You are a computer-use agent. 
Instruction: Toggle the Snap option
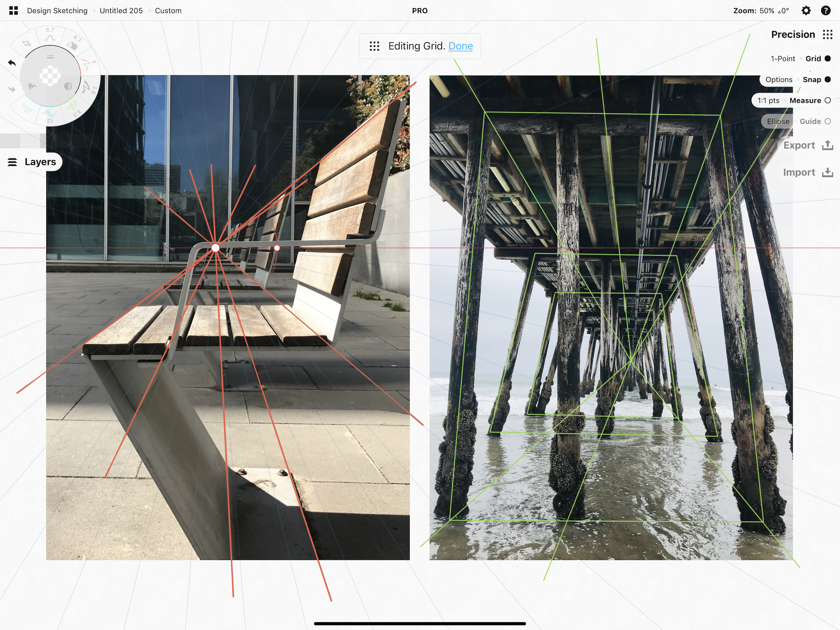[x=827, y=79]
